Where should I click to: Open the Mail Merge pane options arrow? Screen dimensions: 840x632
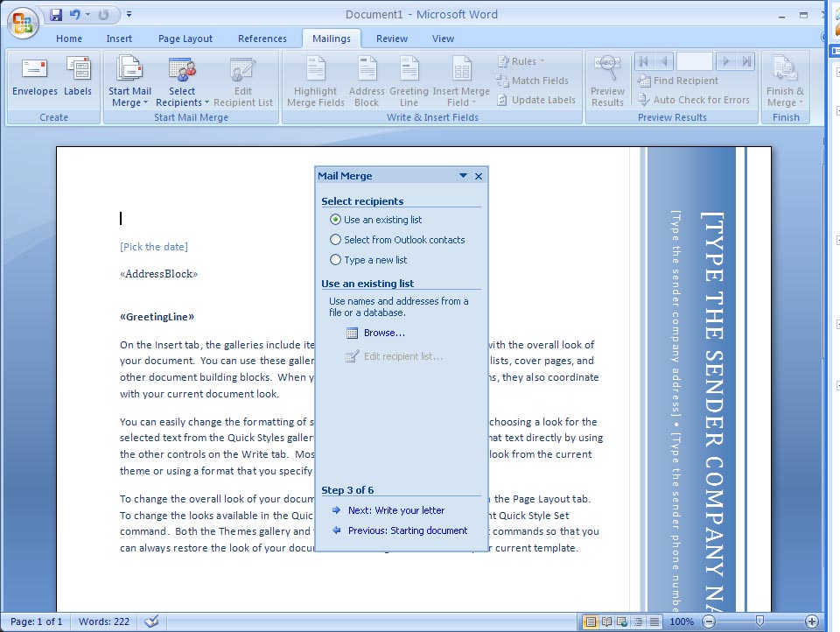point(464,176)
